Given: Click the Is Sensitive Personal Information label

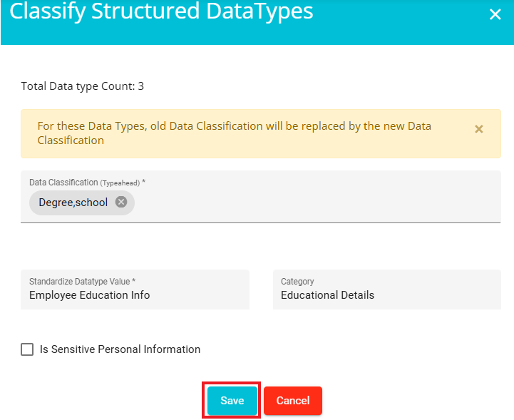Looking at the screenshot, I should tap(120, 349).
